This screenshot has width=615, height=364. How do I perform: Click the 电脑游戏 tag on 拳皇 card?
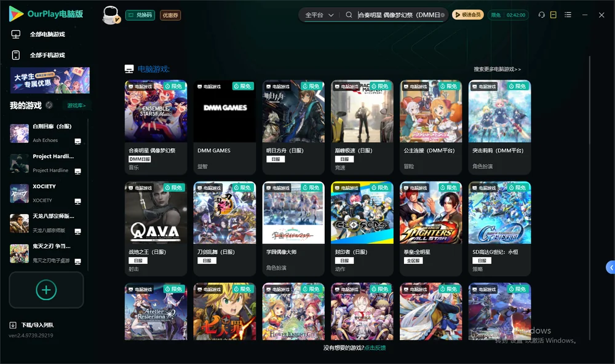pos(415,188)
